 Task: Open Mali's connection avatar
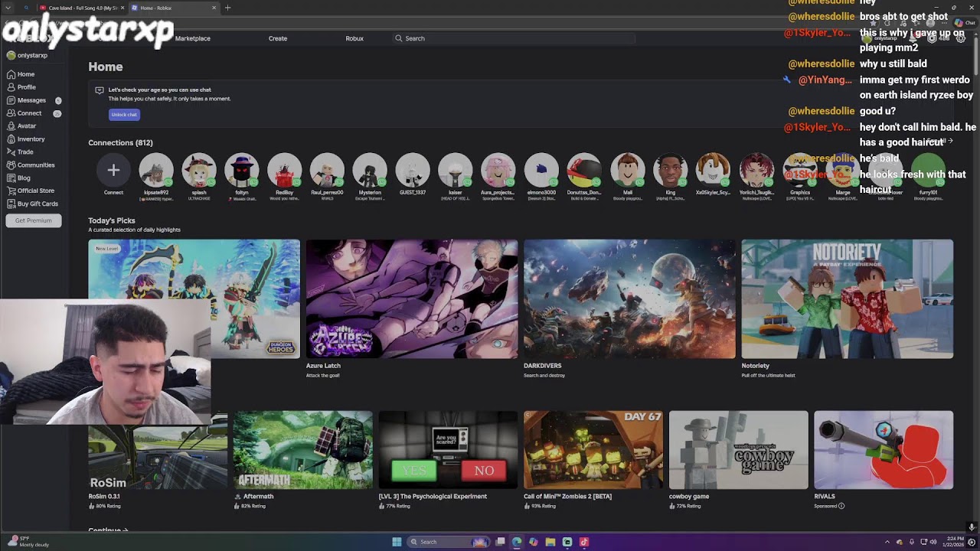pos(628,171)
